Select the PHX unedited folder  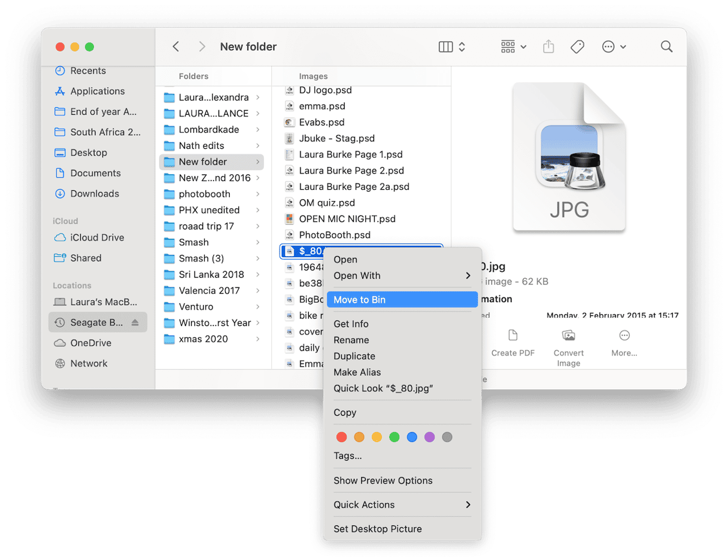211,210
